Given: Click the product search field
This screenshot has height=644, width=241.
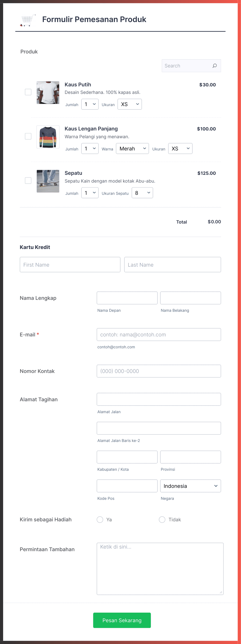Looking at the screenshot, I should (x=187, y=66).
